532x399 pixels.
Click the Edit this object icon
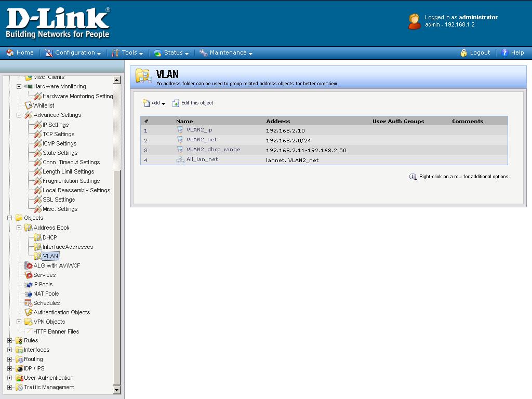[x=176, y=103]
